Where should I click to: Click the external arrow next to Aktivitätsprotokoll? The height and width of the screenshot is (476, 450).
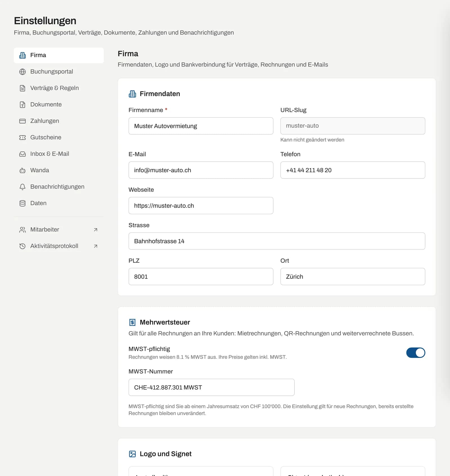pyautogui.click(x=96, y=246)
